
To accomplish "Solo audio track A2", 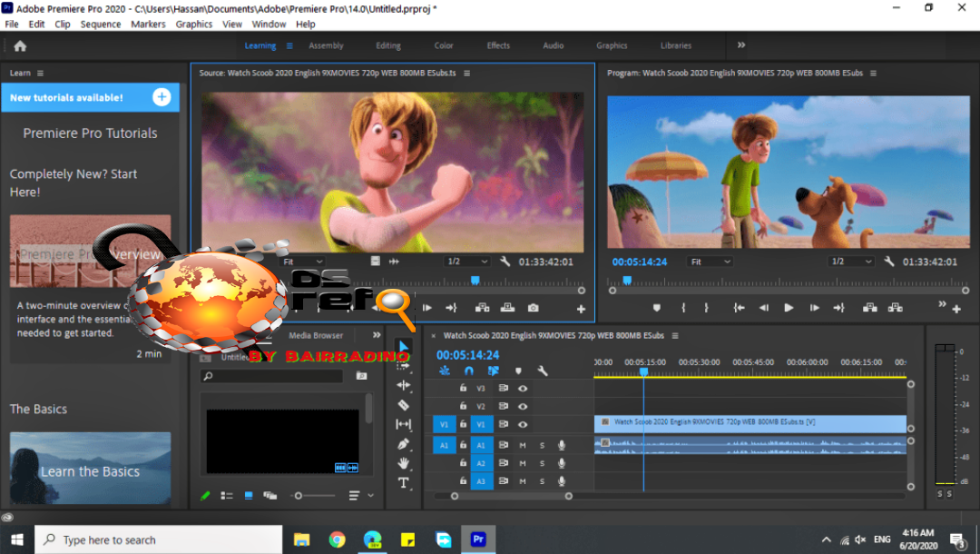I will [x=542, y=463].
